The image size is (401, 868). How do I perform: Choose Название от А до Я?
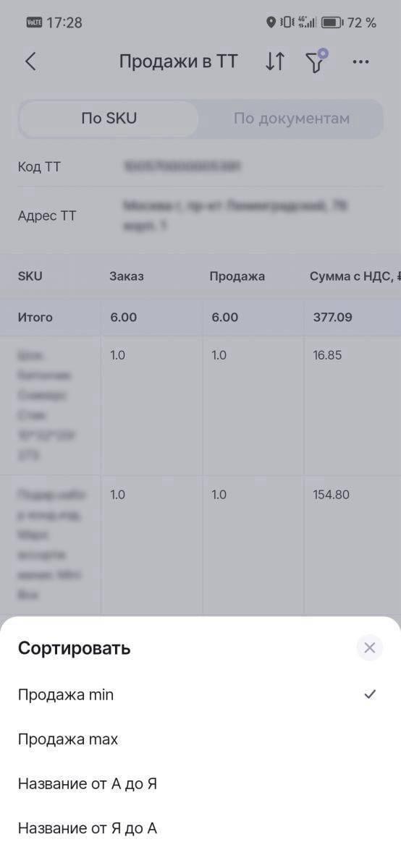(x=200, y=783)
